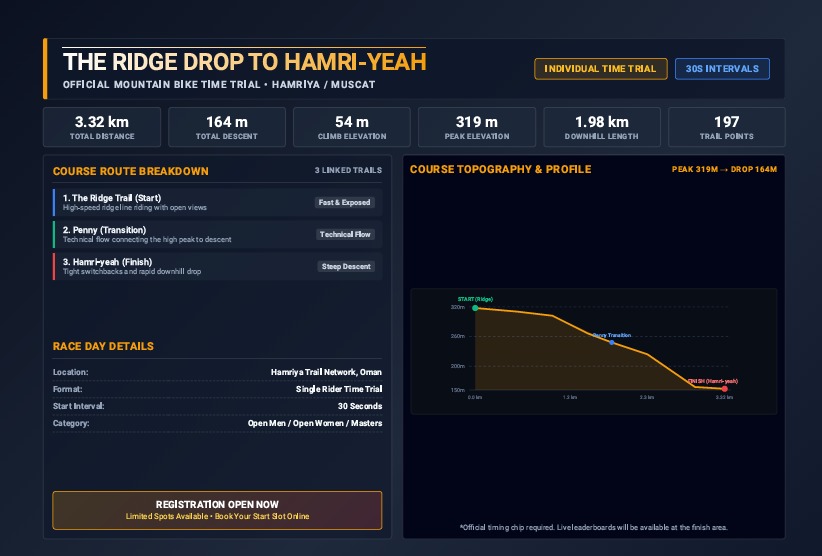
Task: Click the 54 m Climb Elevation card
Action: tap(352, 127)
